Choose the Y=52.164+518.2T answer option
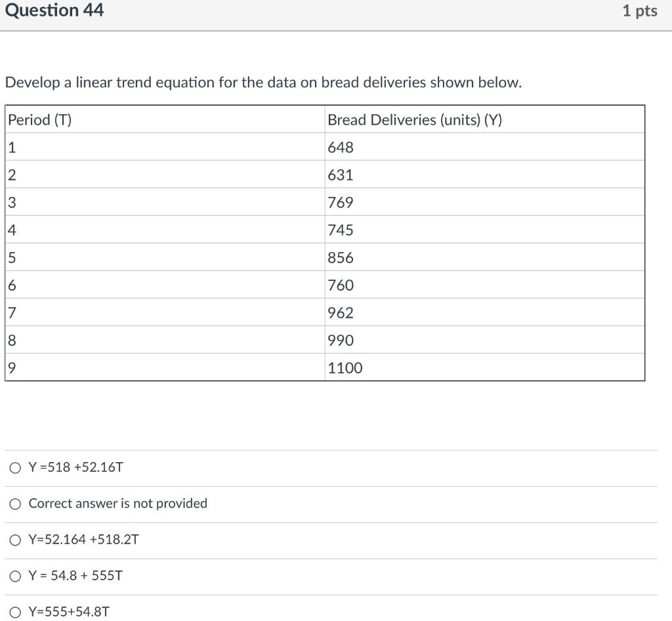Image resolution: width=672 pixels, height=621 pixels. click(14, 539)
